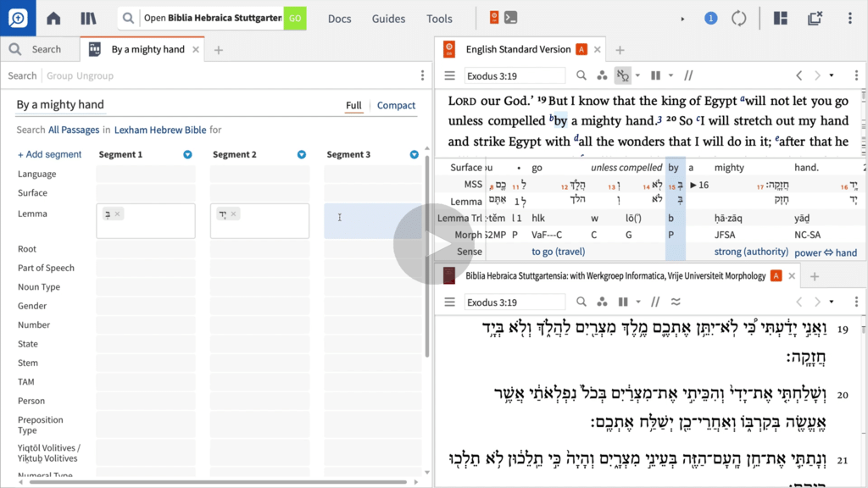Open ESV visual filters icon
The image size is (868, 488).
click(602, 75)
